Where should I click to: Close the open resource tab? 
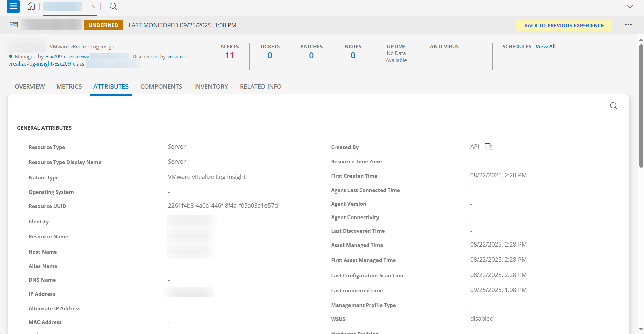93,6
